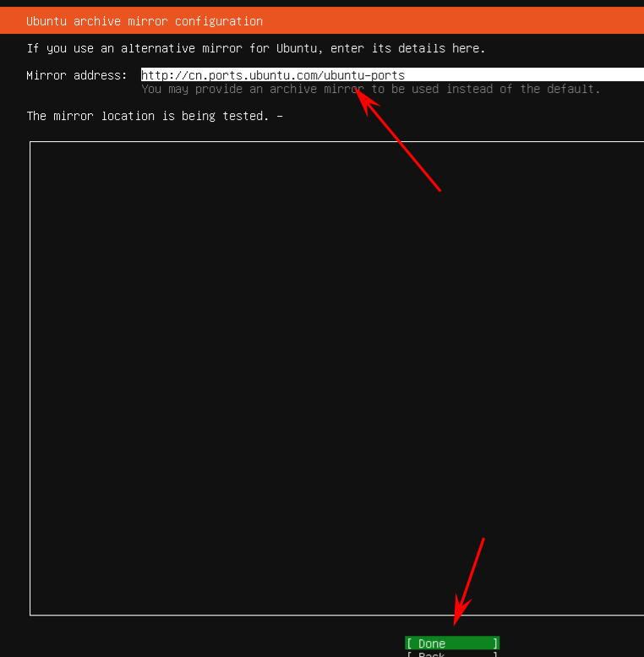The height and width of the screenshot is (657, 644).
Task: Click the Mirror address input field
Action: point(392,75)
